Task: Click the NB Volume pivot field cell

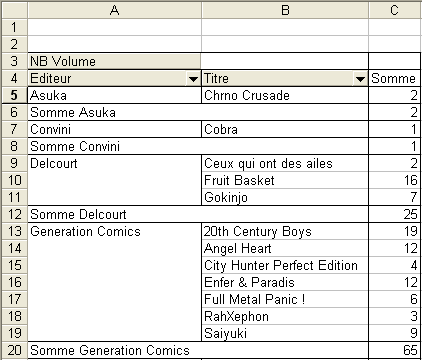Action: [x=114, y=61]
